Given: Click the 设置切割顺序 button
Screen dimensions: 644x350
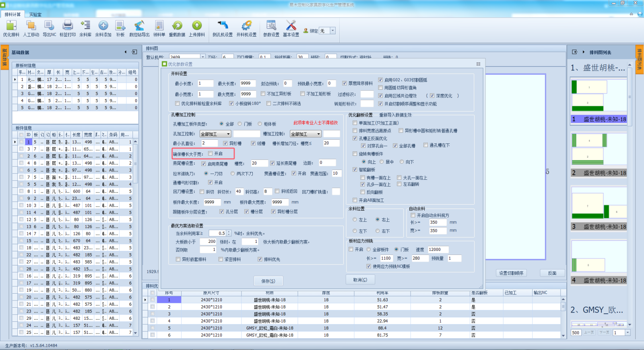Looking at the screenshot, I should pos(512,273).
